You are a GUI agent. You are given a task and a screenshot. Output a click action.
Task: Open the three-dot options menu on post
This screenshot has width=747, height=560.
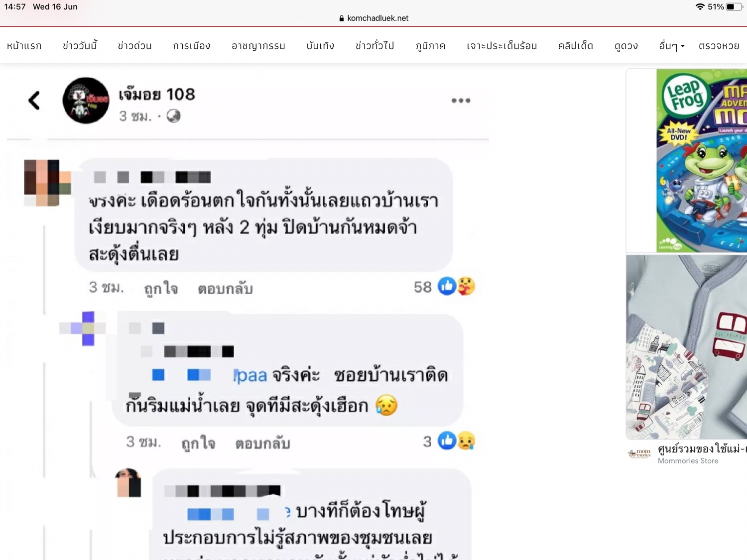(x=461, y=101)
